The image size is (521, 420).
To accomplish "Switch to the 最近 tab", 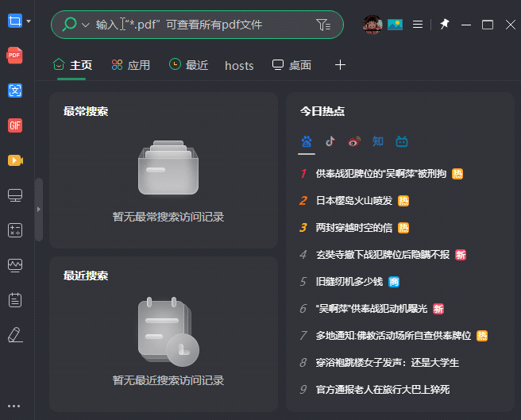I will (188, 65).
